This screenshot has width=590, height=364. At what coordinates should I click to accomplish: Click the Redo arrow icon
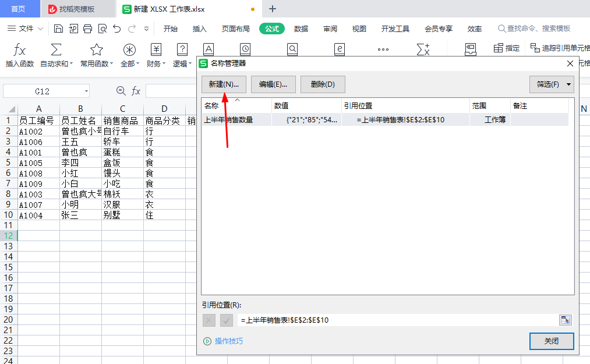(132, 29)
